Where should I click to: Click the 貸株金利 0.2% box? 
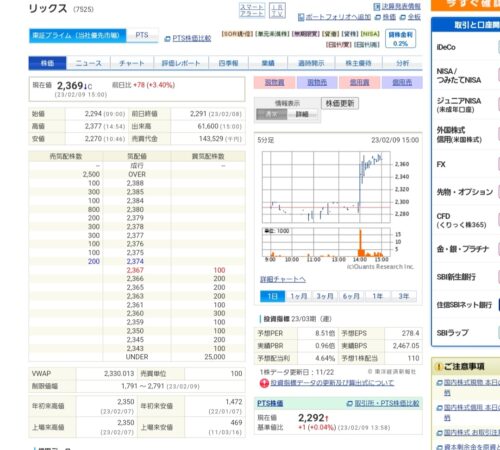coord(400,39)
